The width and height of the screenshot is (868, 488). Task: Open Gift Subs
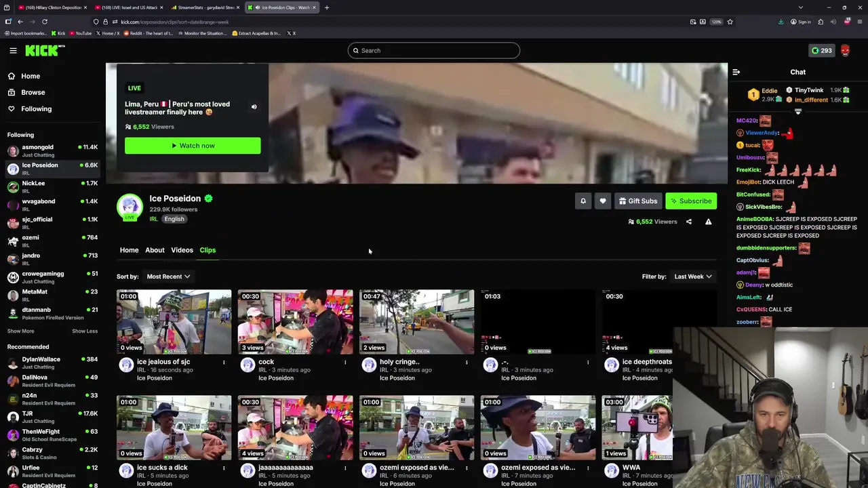pos(638,201)
